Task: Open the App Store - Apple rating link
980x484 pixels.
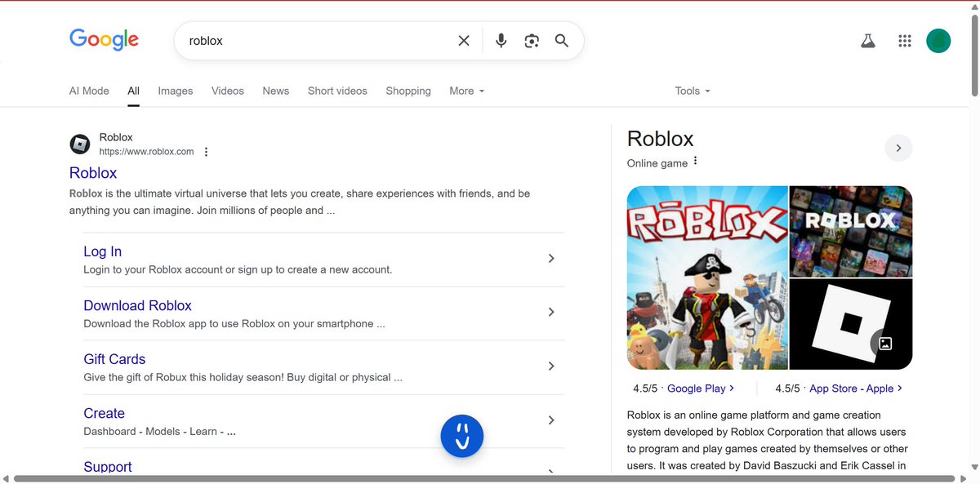Action: pyautogui.click(x=856, y=389)
